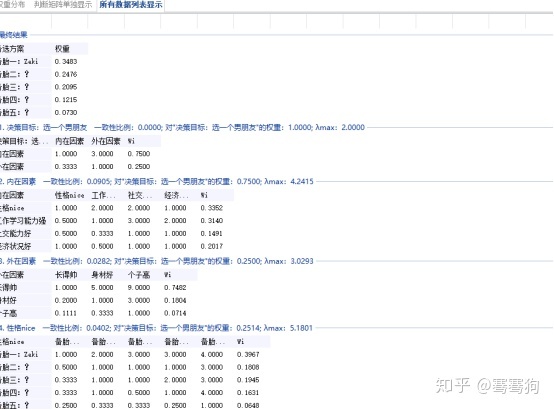Select cell 3.0000 in the 决策目标 table
The image size is (554, 410).
[x=102, y=154]
